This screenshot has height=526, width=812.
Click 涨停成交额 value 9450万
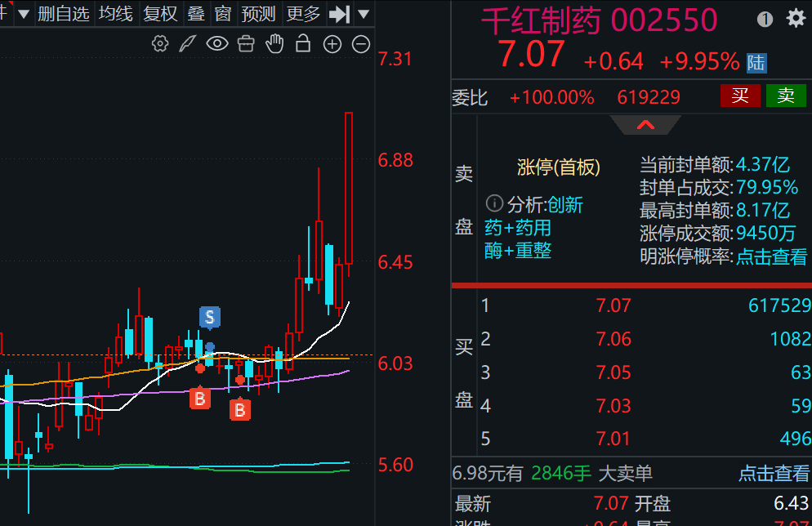click(765, 233)
